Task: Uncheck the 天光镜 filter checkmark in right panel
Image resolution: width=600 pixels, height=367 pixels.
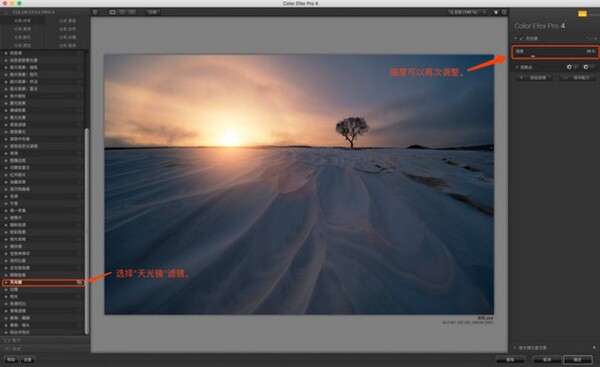Action: [521, 39]
